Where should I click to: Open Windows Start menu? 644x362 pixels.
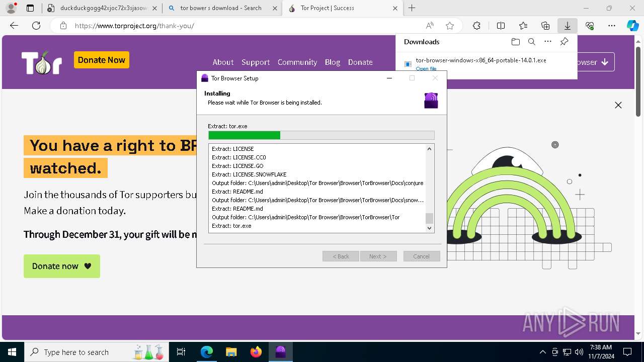tap(12, 352)
